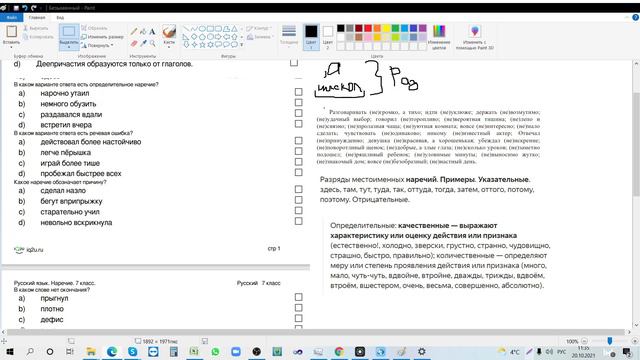Expand the full shapes gallery
The height and width of the screenshot is (360, 640).
[242, 44]
